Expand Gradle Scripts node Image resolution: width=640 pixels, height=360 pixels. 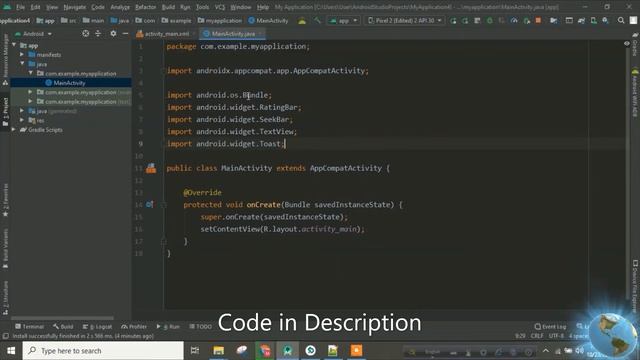click(x=14, y=129)
